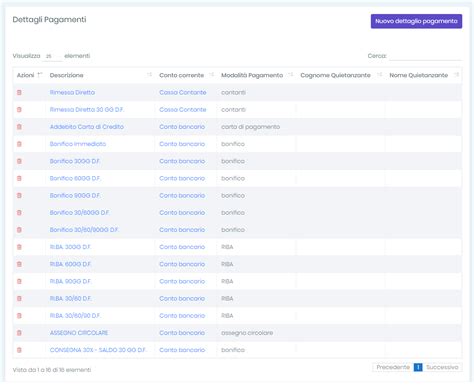The width and height of the screenshot is (474, 385).
Task: Open Conto bancario in Addebito Carta row
Action: pos(182,127)
